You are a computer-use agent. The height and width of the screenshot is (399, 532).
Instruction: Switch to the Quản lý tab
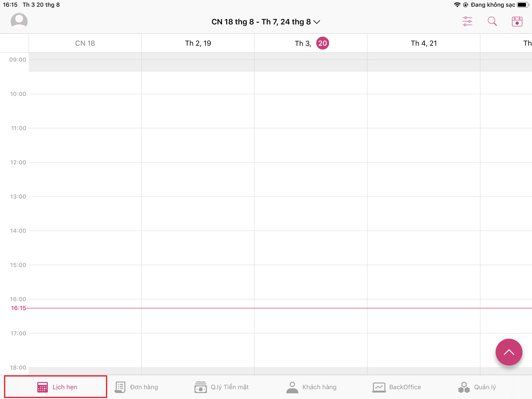coord(477,387)
